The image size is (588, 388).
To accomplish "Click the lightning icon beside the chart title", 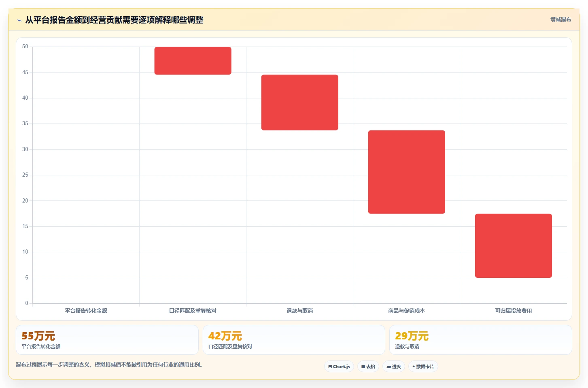I will click(x=19, y=20).
